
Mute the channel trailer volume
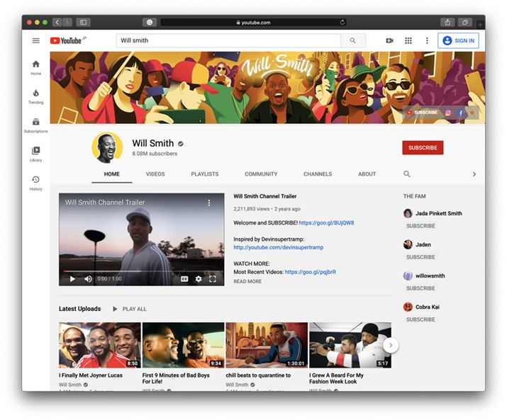pos(88,279)
